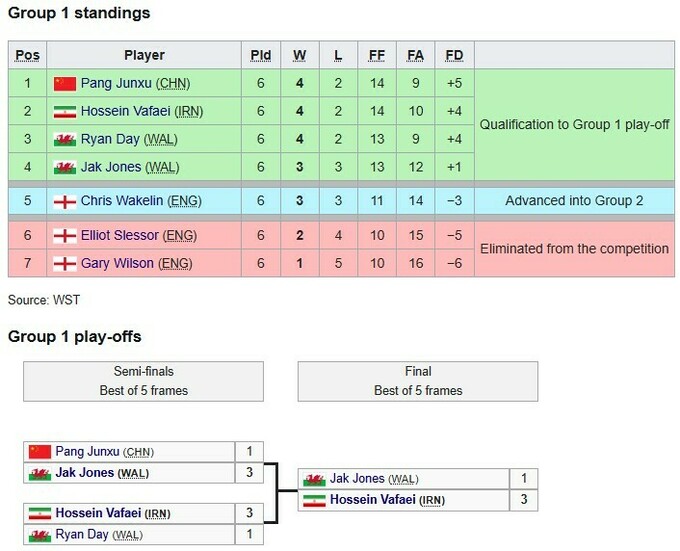The height and width of the screenshot is (551, 680).
Task: Click Wales flag beside Ryan Day in standings table
Action: (65, 138)
